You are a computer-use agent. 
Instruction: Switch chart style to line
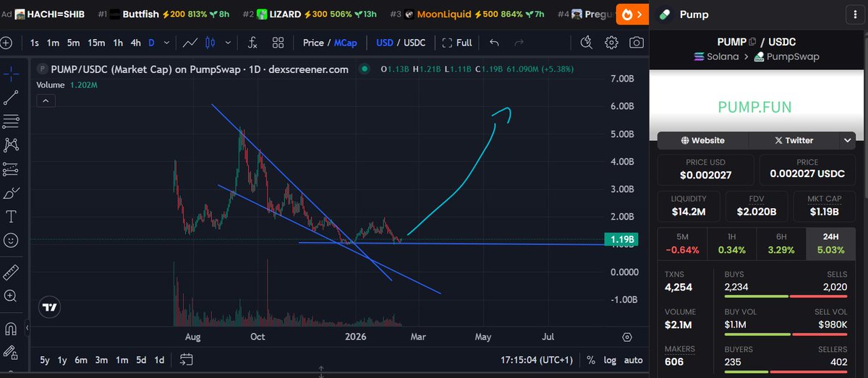[190, 43]
